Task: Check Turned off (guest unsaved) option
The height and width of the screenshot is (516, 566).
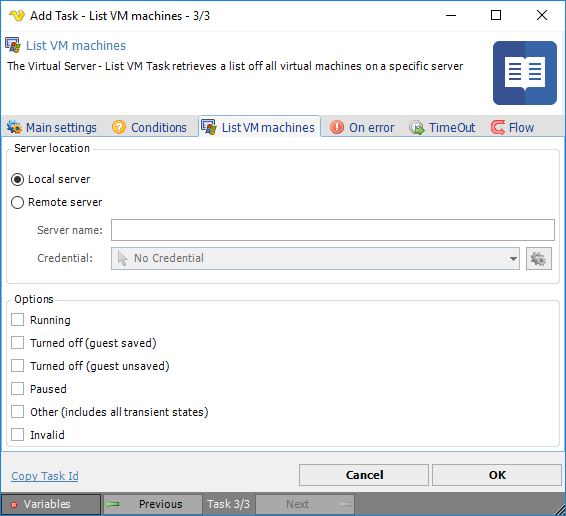Action: [17, 365]
